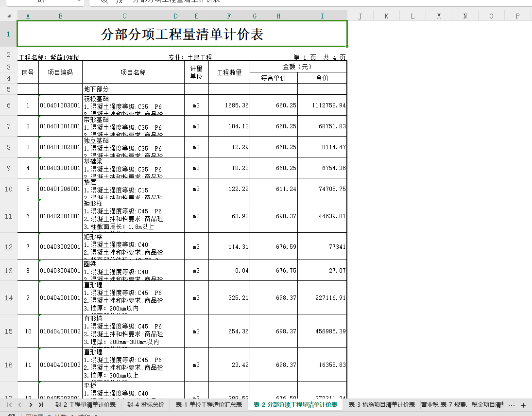The width and height of the screenshot is (532, 416).
Task: Open the 封-2 工程量清单计价表 sheet tab
Action: pos(86,404)
